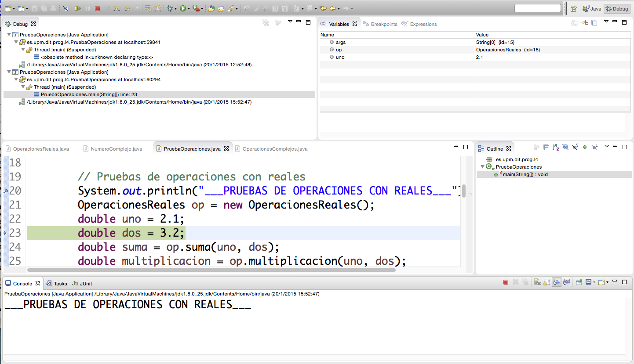Screen dimensions: 634x364
Task: Toggle alphabetical Sort in Outline
Action: point(556,148)
